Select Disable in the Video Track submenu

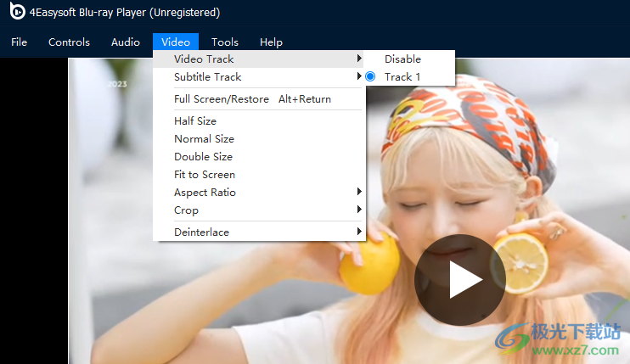[x=409, y=59]
